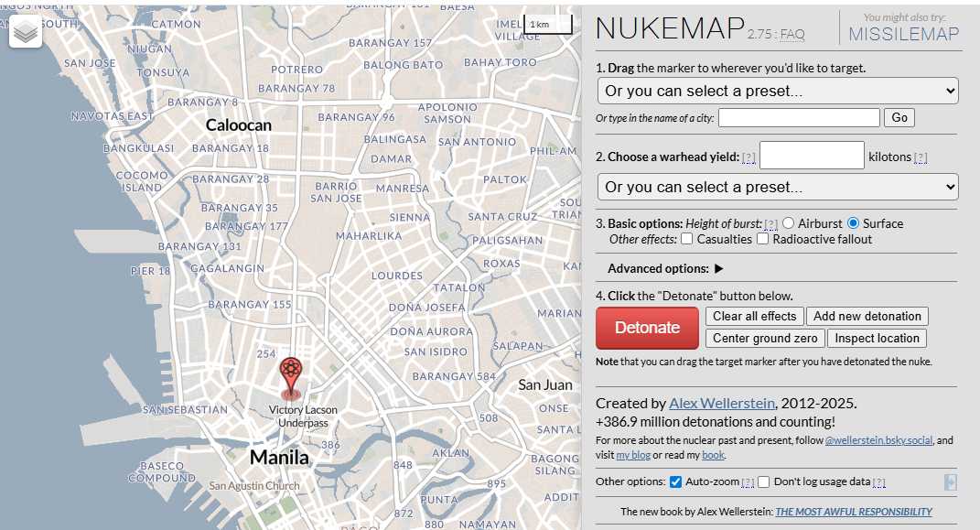The image size is (980, 530).
Task: Click the Clear all effects button
Action: pos(754,316)
